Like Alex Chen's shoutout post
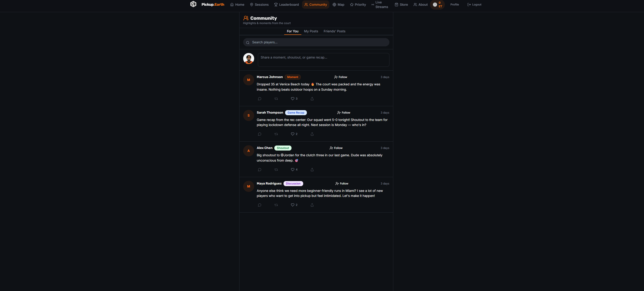644x291 pixels. [x=294, y=169]
